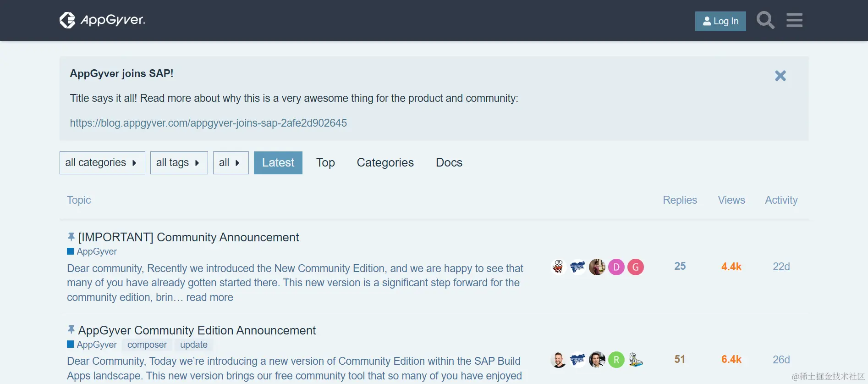Viewport: 868px width, 384px height.
Task: Select the composer tag
Action: 147,345
